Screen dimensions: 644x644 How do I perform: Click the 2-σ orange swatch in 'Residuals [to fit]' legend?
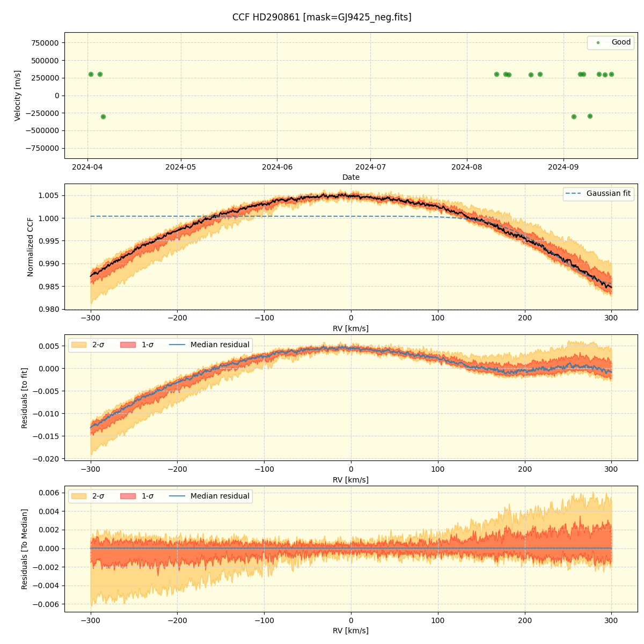click(x=79, y=345)
